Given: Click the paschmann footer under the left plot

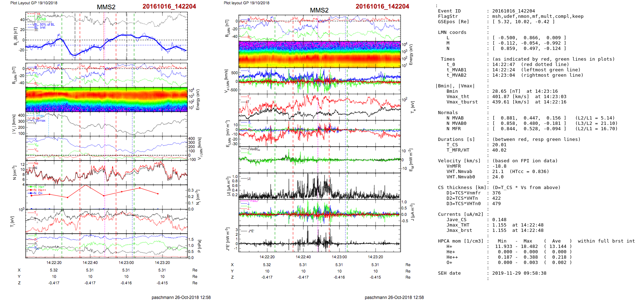Looking at the screenshot, I should [x=181, y=297].
